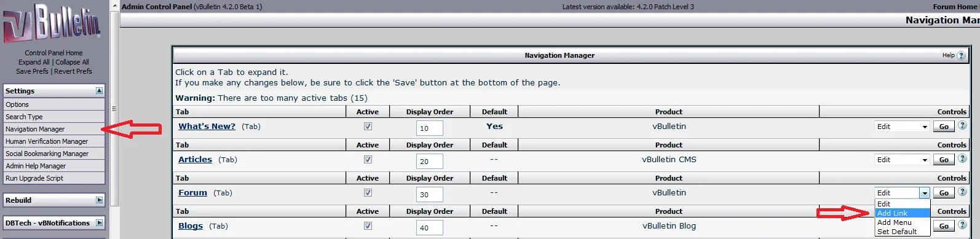Click Go button for Forum row
Screen dimensions: 980x239
944,193
